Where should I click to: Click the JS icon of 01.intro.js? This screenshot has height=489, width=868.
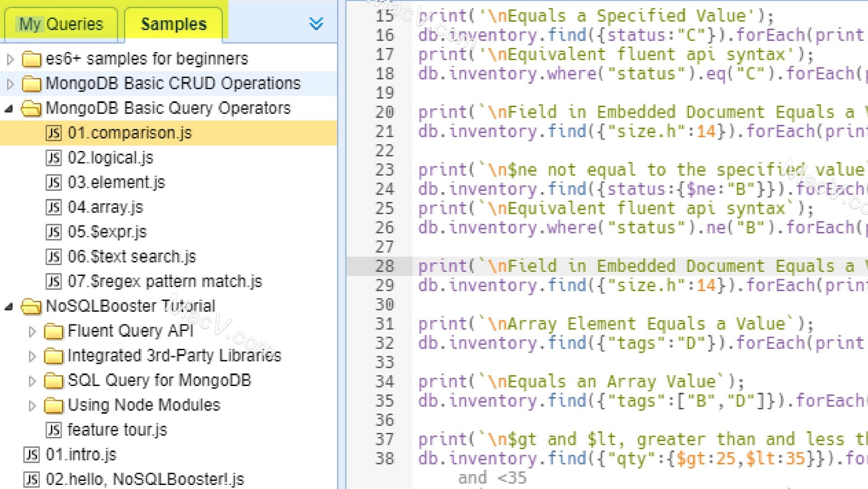(x=31, y=455)
